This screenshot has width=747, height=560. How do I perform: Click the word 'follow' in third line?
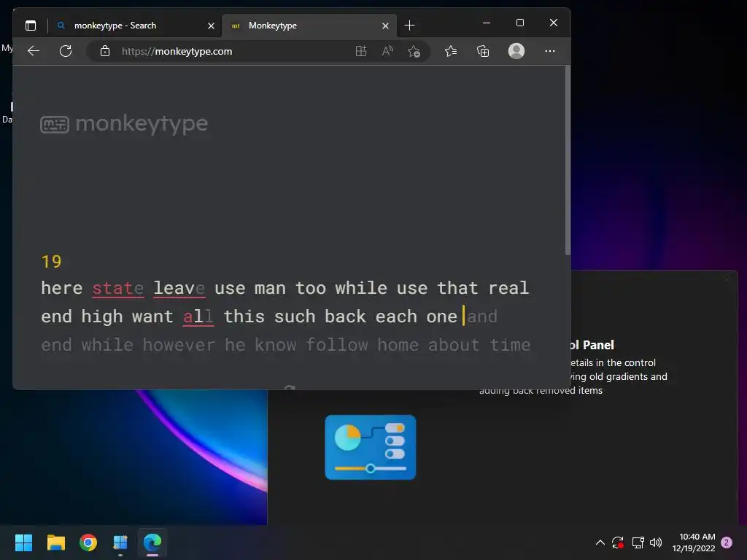337,345
